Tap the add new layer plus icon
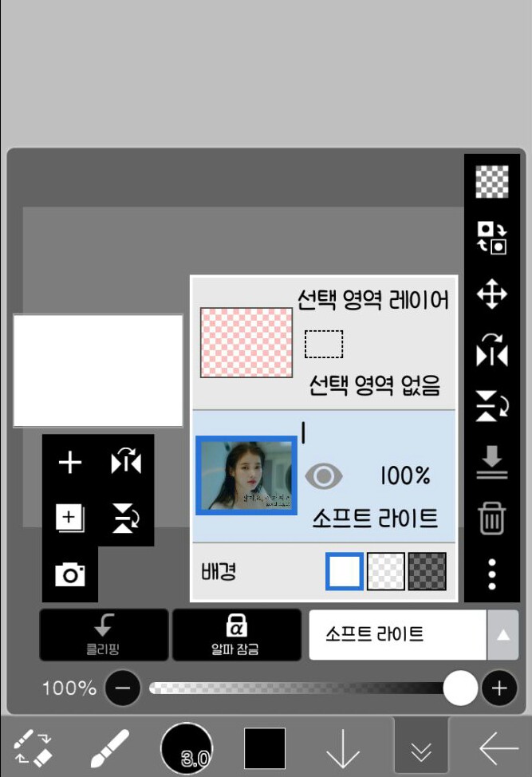The width and height of the screenshot is (532, 777). (x=70, y=463)
